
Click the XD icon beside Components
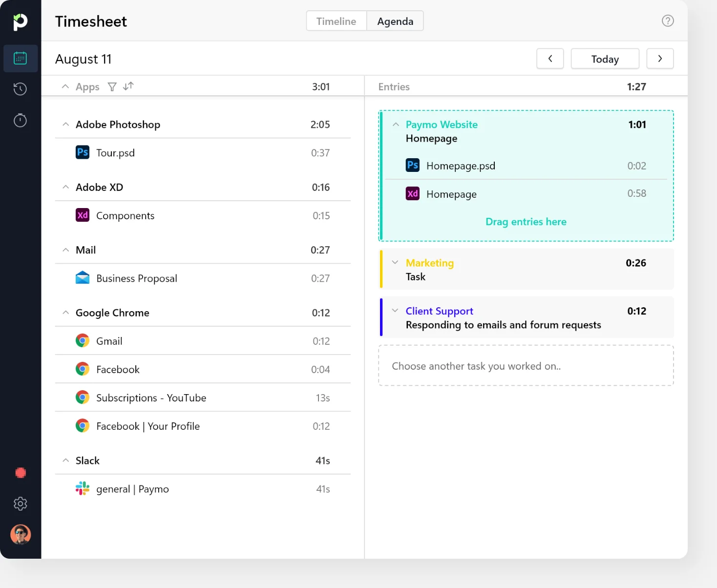click(83, 215)
